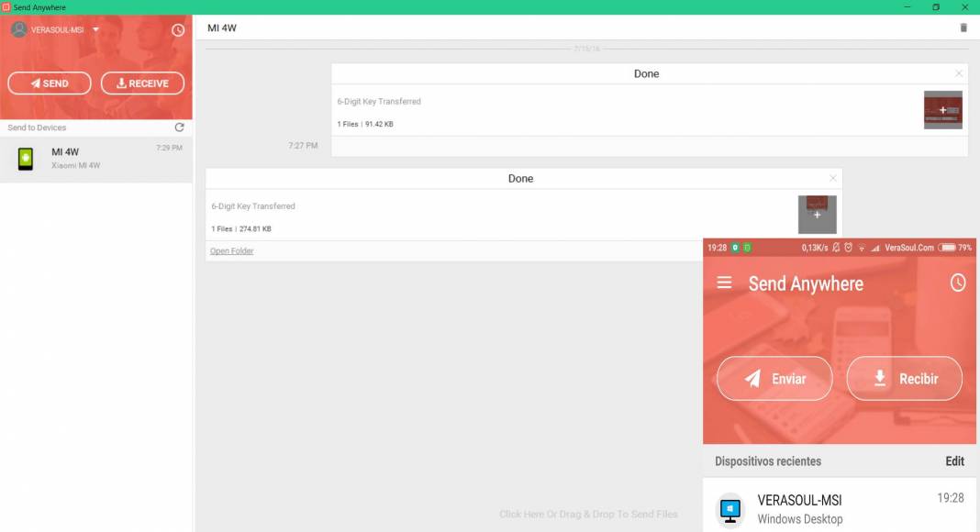
Task: Dismiss the first Done transfer card
Action: (x=959, y=73)
